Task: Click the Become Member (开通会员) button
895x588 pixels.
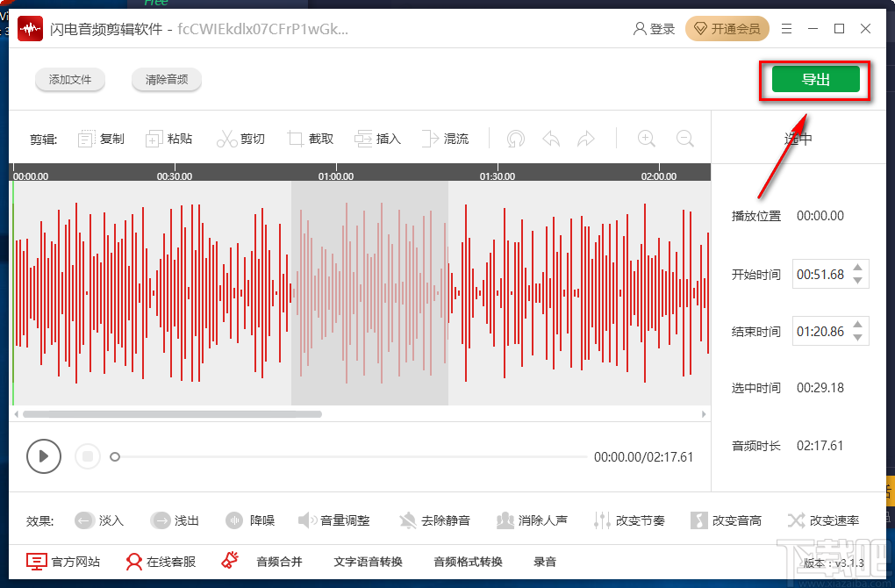Action: [727, 29]
